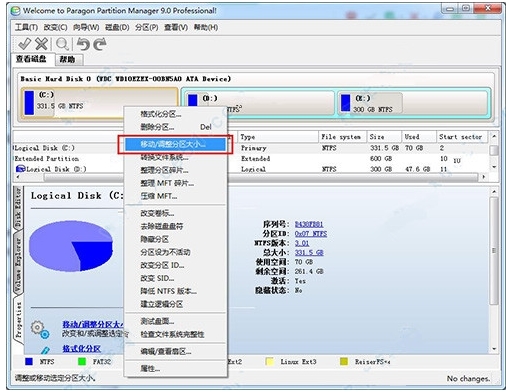This screenshot has height=392, width=506.
Task: Open the 改变(C) menu
Action: coord(55,27)
